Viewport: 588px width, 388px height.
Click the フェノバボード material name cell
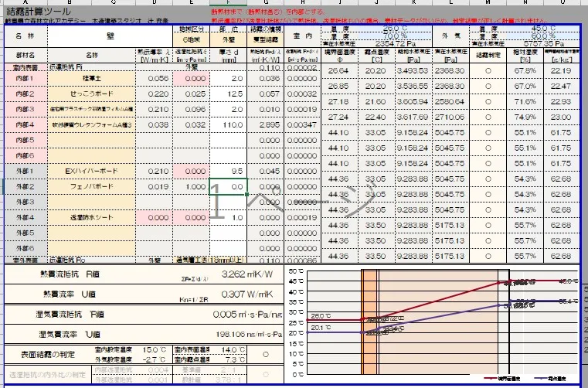[91, 186]
